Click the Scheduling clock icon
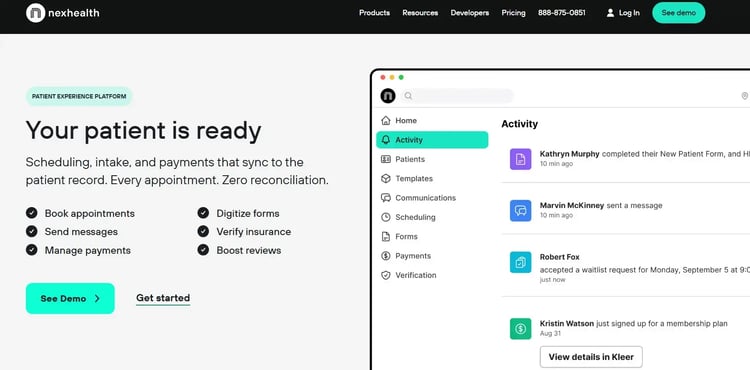This screenshot has height=370, width=750. [x=386, y=217]
